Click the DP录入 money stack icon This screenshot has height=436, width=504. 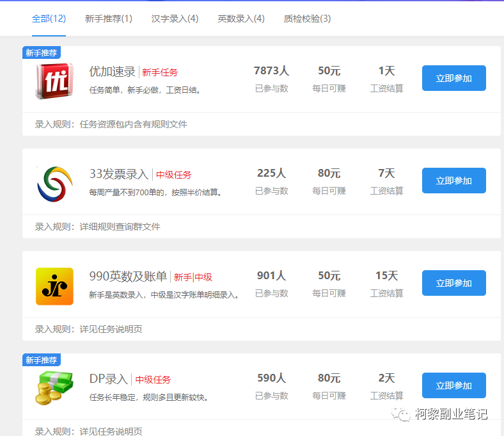[54, 388]
